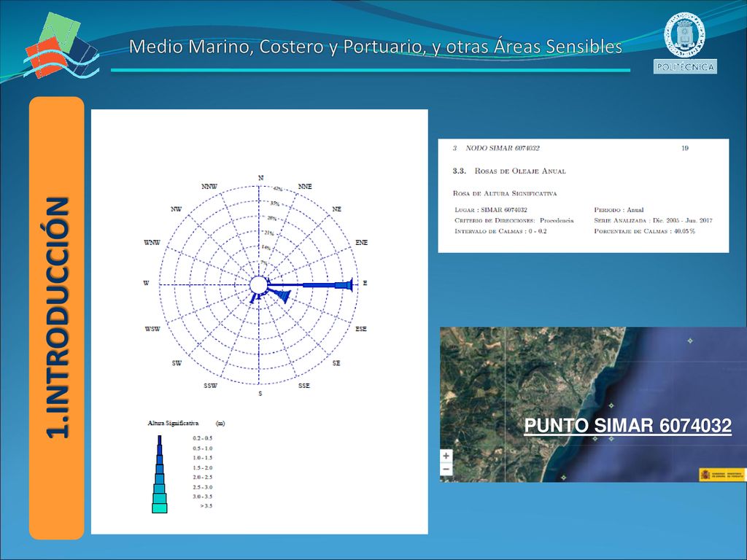Zoom out with map minus button
Viewport: 747px width, 560px height.
click(446, 469)
